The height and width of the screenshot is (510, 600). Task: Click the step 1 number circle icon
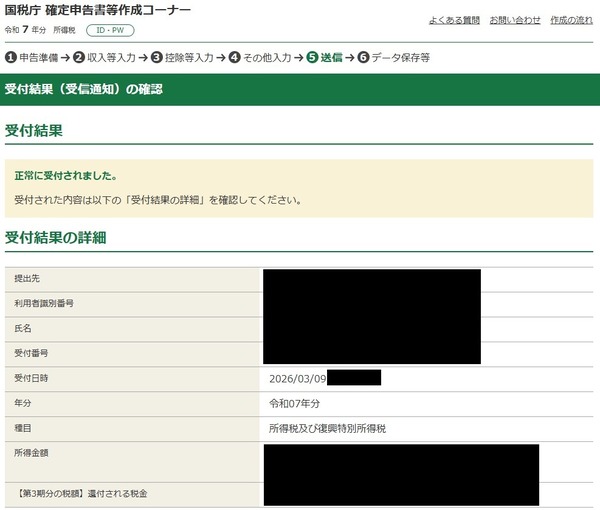coord(11,58)
